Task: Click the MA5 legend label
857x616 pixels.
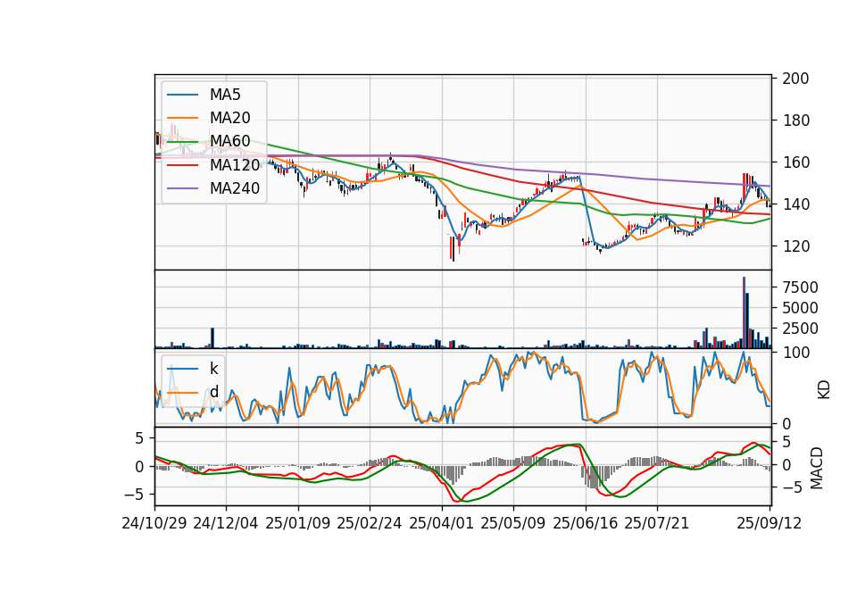Action: pos(225,95)
